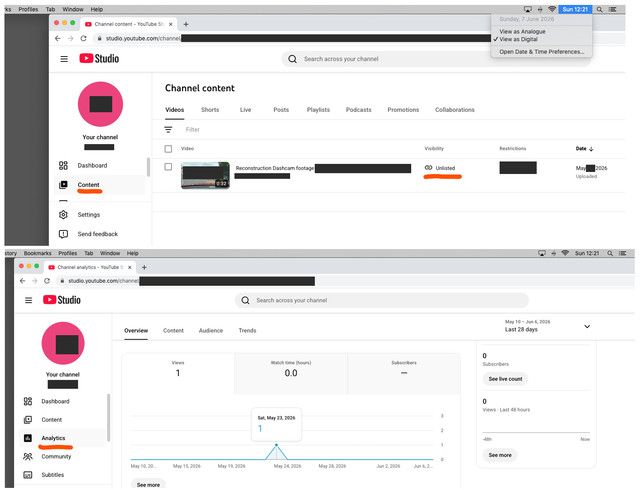Reload page in Channel content window
The height and width of the screenshot is (490, 640).
pos(83,38)
